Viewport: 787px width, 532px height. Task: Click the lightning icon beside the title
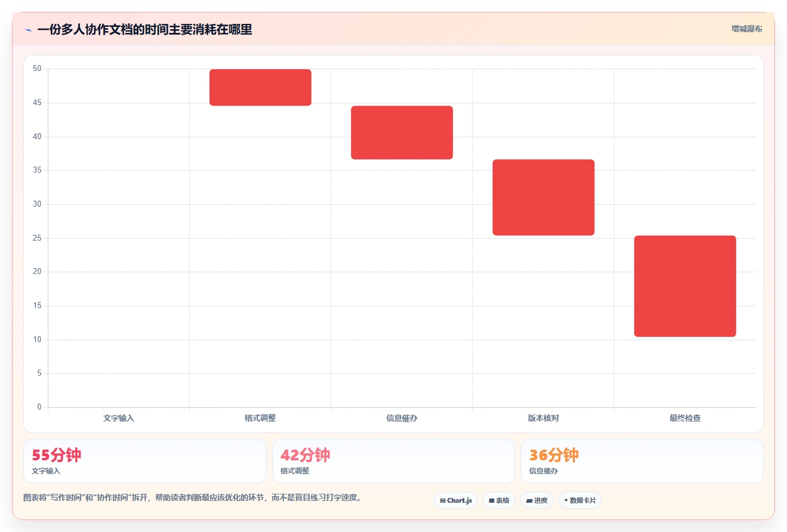click(x=28, y=30)
